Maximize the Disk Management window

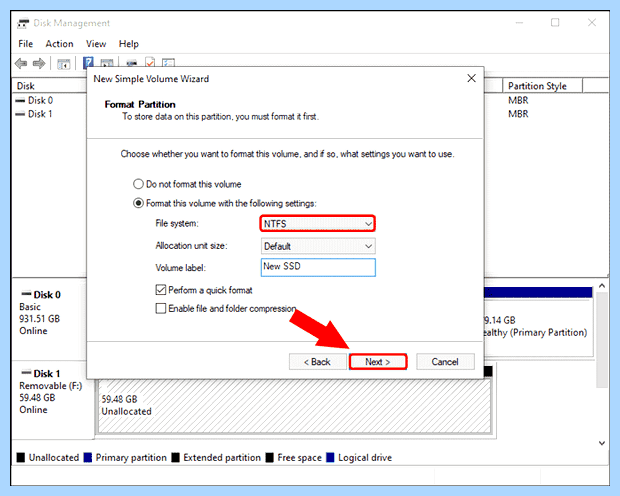[555, 23]
